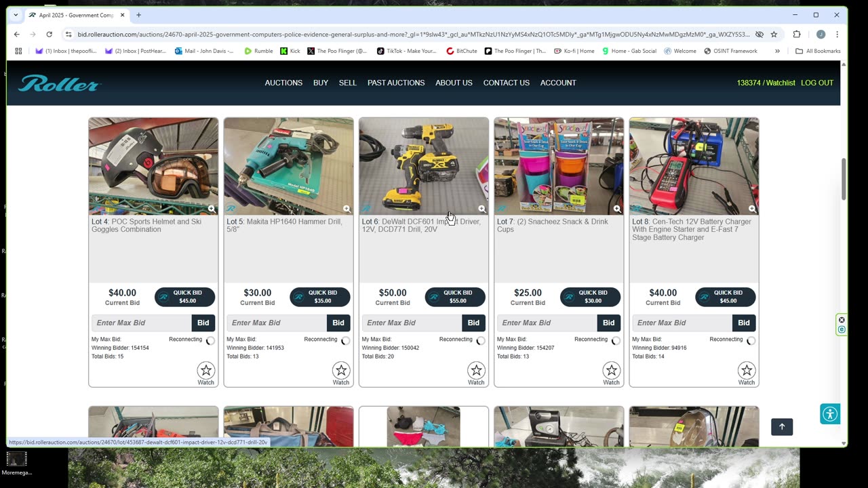The image size is (868, 488).
Task: Open a new browser tab
Action: 138,15
